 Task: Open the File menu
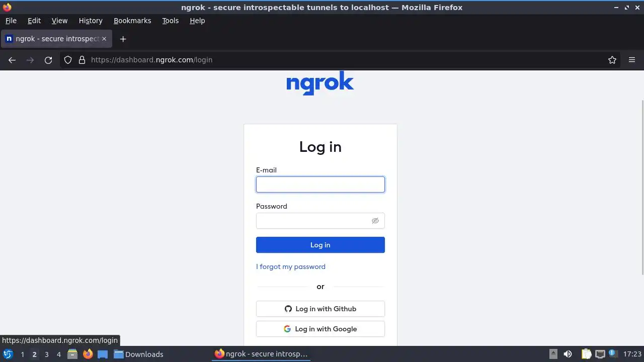point(11,21)
